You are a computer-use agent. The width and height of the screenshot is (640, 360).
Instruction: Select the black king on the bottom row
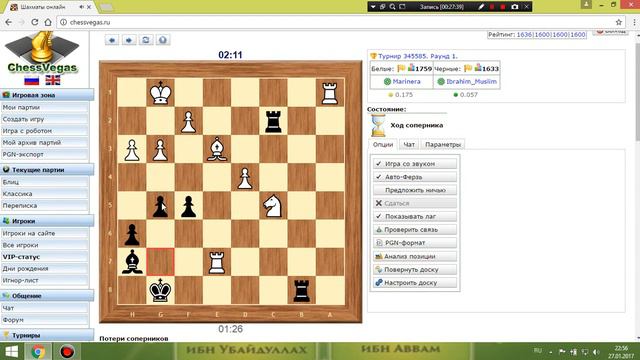[160, 290]
